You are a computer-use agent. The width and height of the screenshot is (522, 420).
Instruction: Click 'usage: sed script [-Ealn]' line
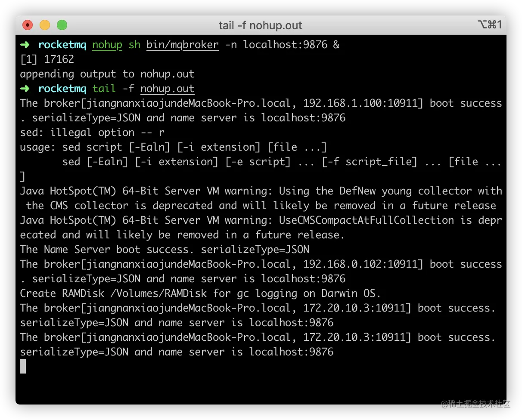point(174,147)
